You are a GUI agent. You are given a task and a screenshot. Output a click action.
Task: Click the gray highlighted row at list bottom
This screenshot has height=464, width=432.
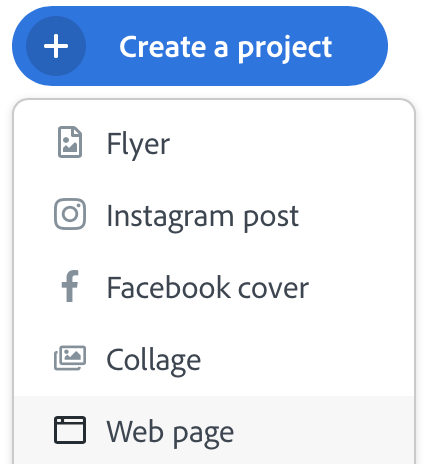[214, 430]
